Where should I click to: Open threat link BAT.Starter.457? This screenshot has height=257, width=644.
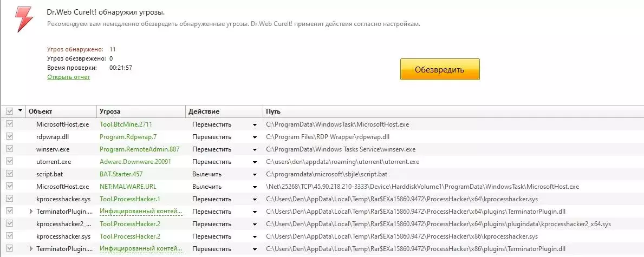click(121, 174)
